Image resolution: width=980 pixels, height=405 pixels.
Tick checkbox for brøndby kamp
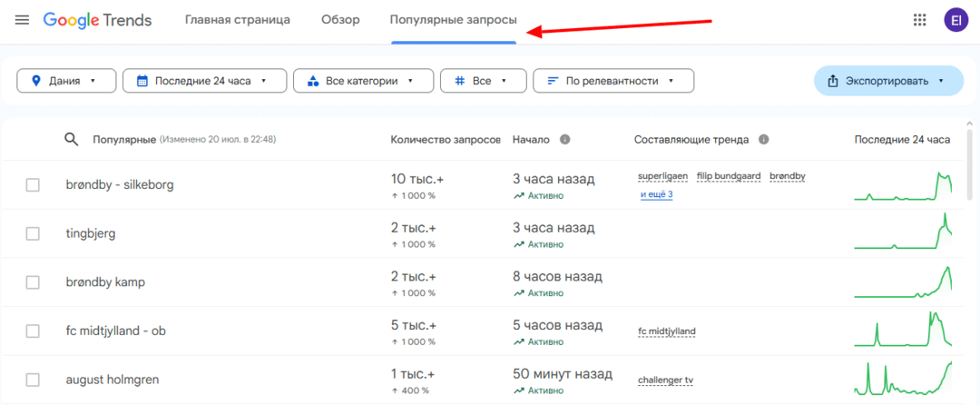tap(33, 282)
